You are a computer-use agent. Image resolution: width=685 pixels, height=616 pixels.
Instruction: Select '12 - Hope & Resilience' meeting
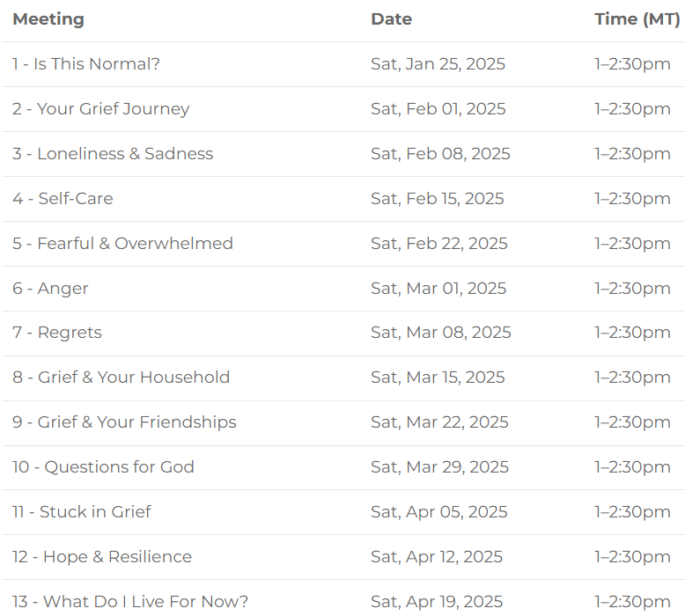pos(102,557)
